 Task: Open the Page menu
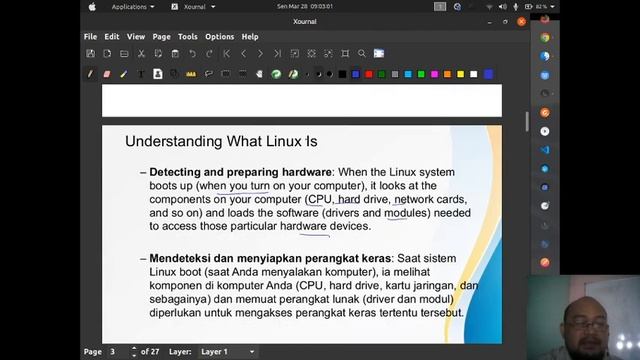pyautogui.click(x=161, y=37)
